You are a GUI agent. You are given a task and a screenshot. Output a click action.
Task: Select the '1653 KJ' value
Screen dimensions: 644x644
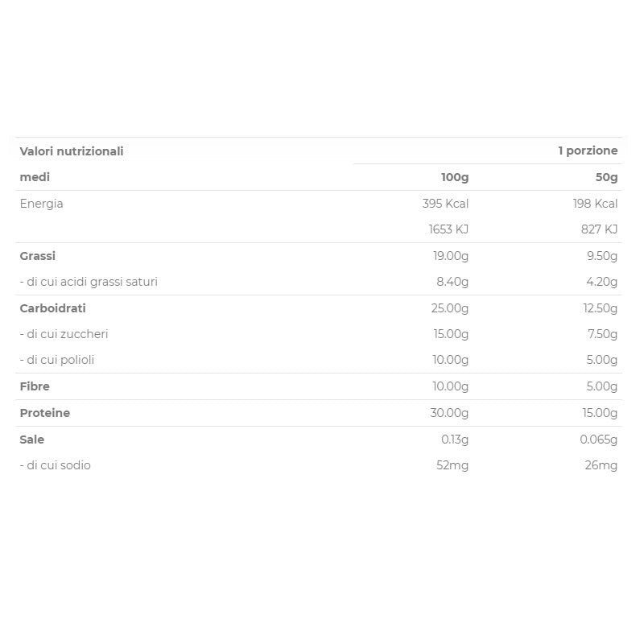[448, 229]
